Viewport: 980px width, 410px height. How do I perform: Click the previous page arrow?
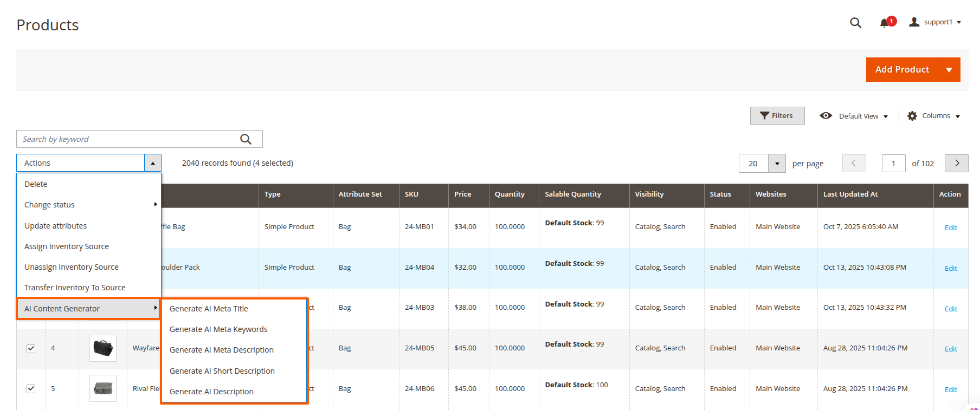tap(854, 163)
